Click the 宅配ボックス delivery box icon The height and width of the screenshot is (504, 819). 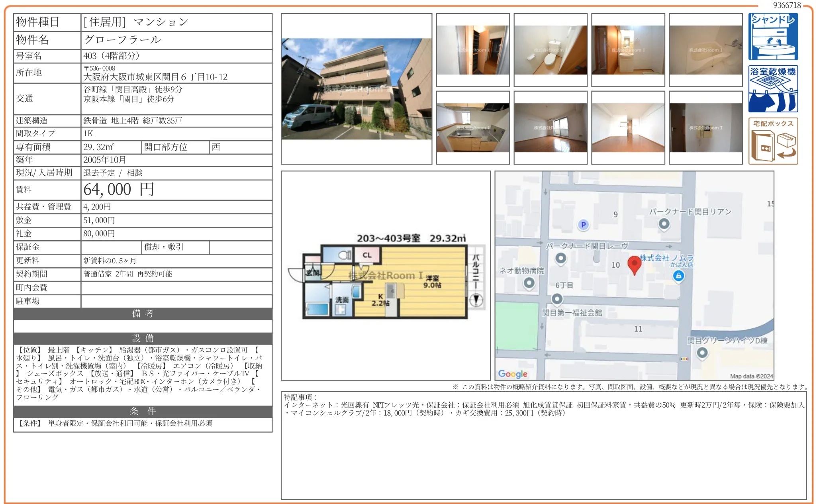[773, 141]
